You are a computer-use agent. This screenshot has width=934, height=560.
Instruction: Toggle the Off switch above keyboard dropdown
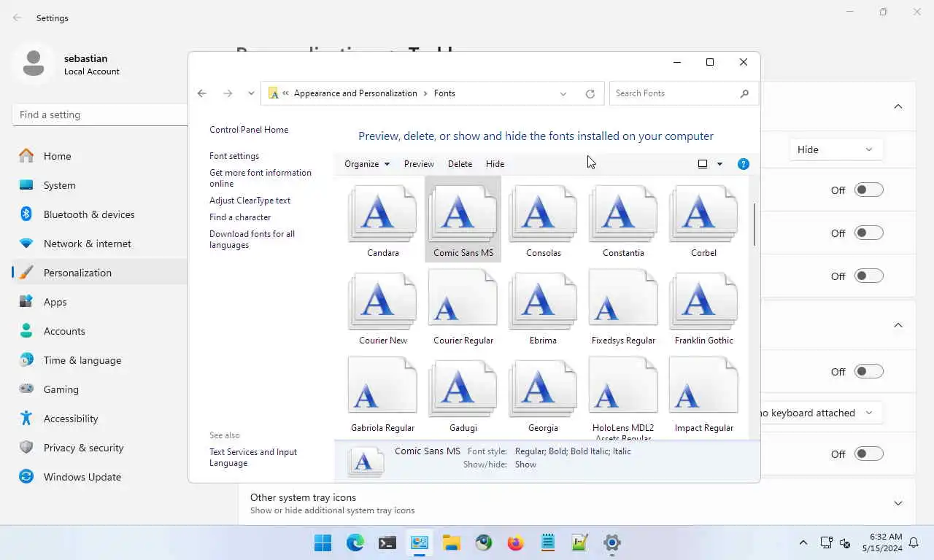(x=869, y=371)
